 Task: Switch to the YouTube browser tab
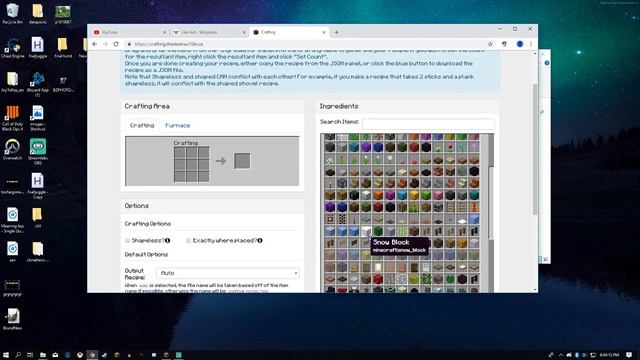[x=129, y=32]
